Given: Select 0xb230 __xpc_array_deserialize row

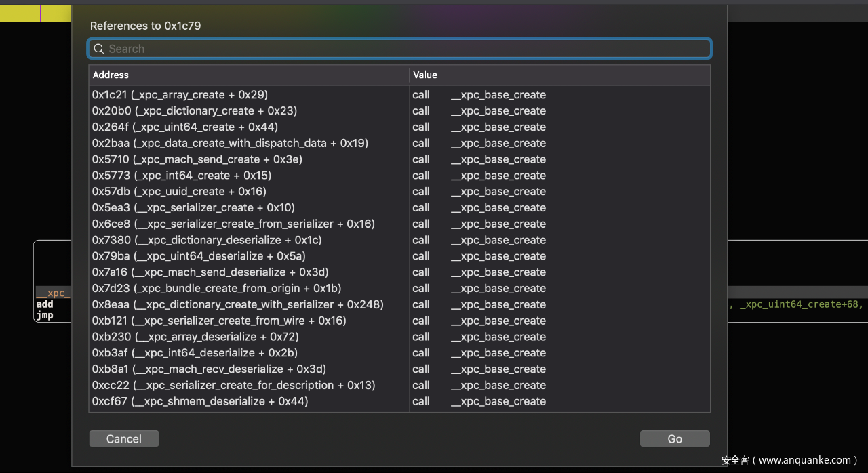Looking at the screenshot, I should tap(195, 337).
